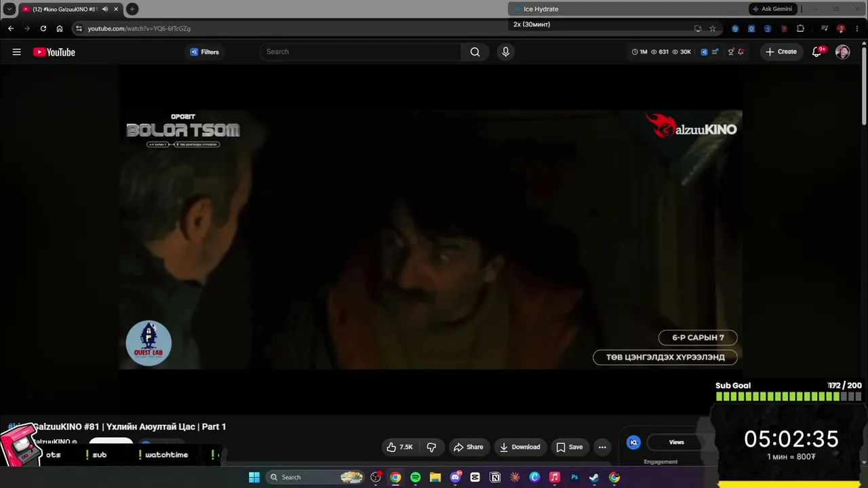Click the video title "Үхлийн Аюултай Цас | Part 1"
The image size is (868, 488).
166,427
